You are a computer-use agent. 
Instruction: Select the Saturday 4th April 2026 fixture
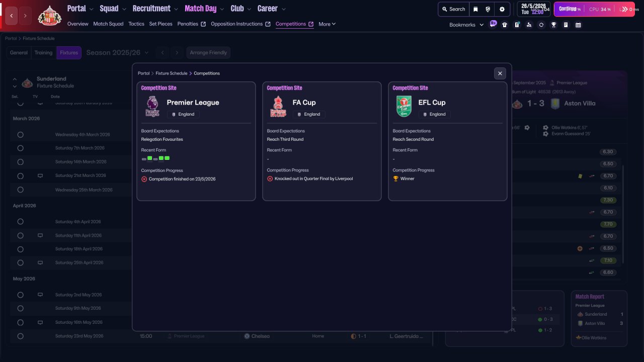click(21, 222)
